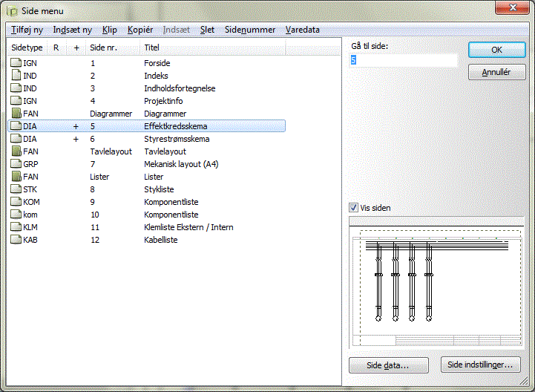535x392 pixels.
Task: Click the green chapter icon of Lister row
Action: tap(16, 177)
